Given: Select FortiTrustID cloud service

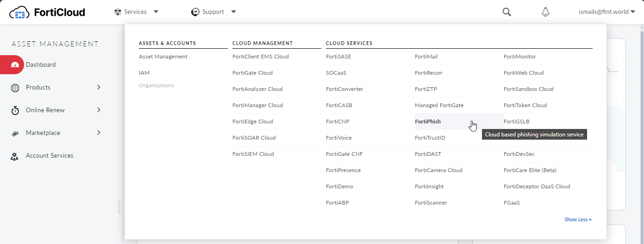Looking at the screenshot, I should point(430,138).
